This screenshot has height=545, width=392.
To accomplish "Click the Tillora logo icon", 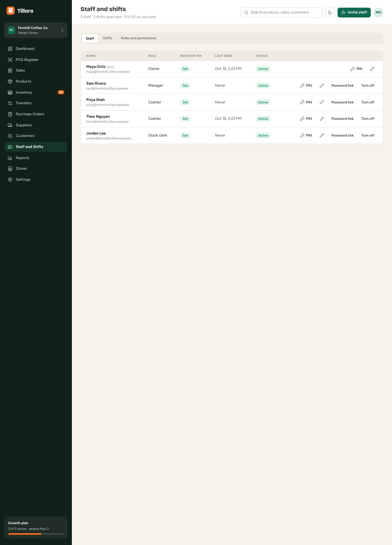I will (11, 11).
